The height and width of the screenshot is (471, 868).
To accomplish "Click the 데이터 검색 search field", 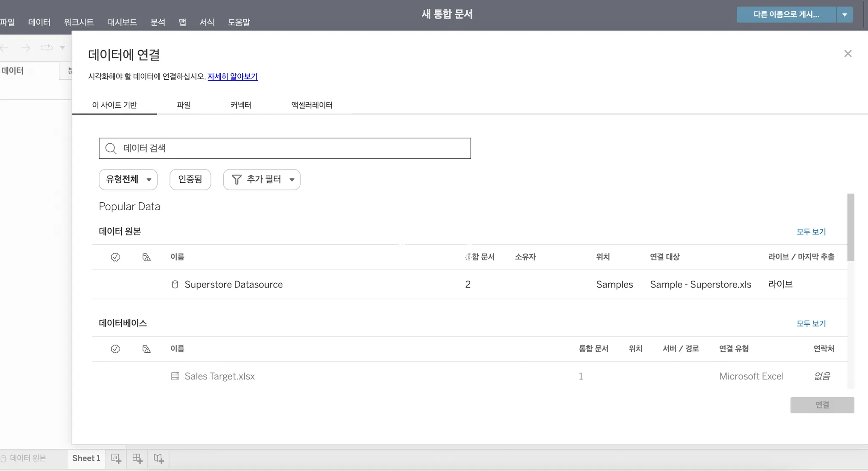I will click(285, 148).
